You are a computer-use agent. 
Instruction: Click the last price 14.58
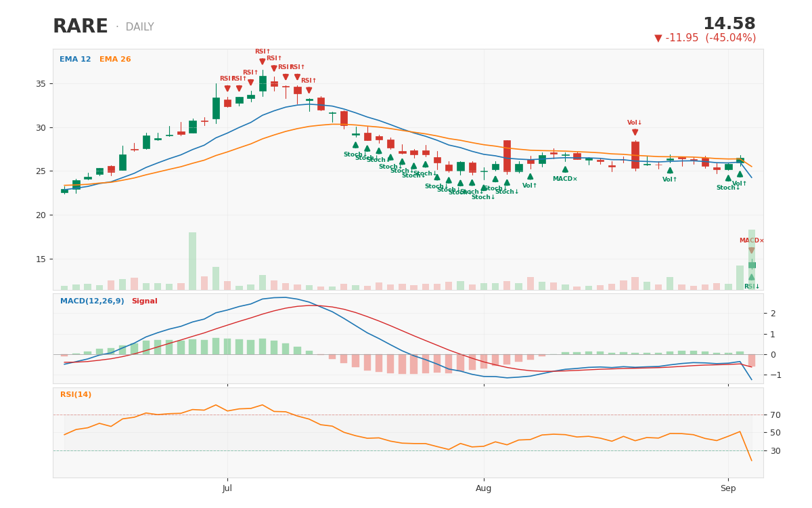(729, 24)
